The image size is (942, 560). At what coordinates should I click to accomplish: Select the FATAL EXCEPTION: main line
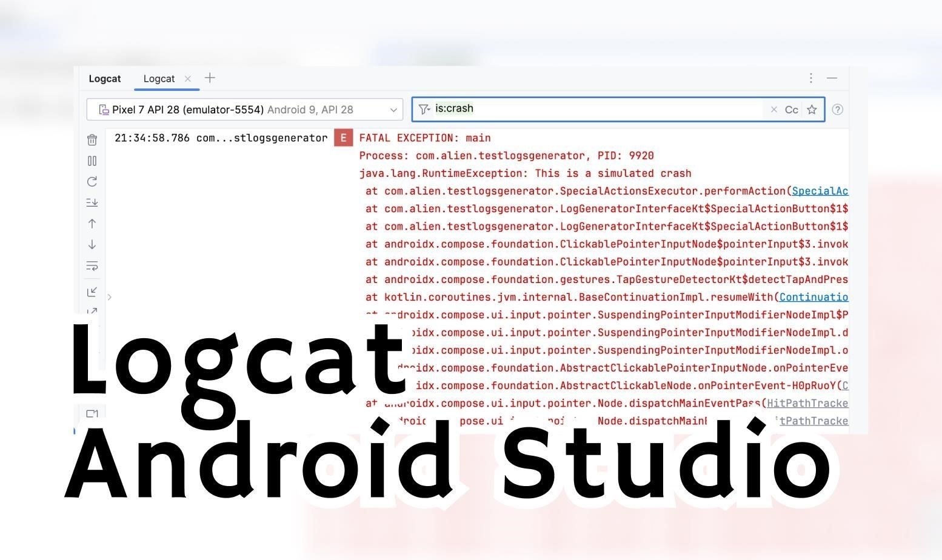pyautogui.click(x=425, y=138)
